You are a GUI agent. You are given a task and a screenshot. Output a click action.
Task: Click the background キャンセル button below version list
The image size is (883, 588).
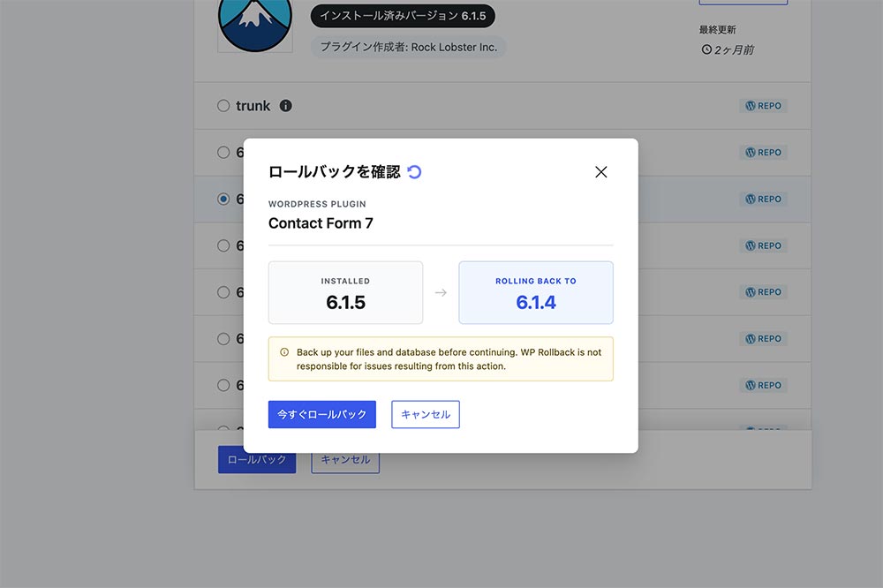(x=345, y=460)
